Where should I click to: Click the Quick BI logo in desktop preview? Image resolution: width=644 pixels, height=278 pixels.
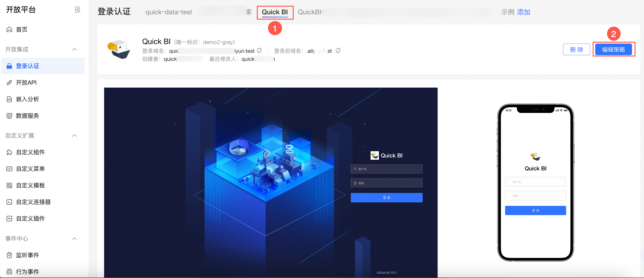click(x=374, y=155)
